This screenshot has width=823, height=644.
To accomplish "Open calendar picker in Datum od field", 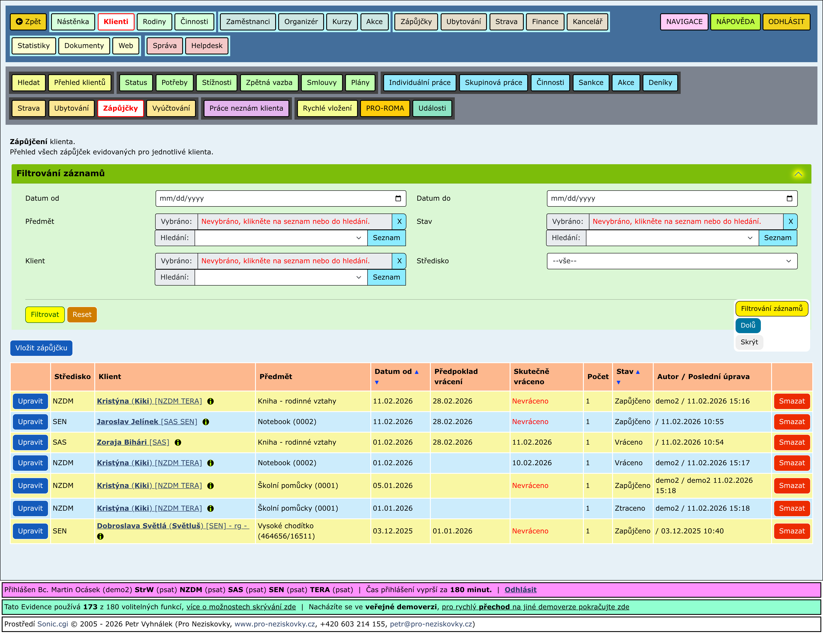I will 398,198.
